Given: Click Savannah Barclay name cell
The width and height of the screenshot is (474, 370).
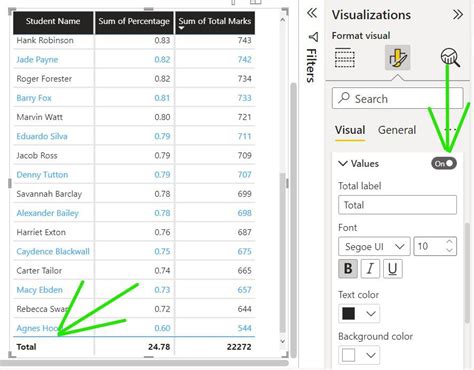Looking at the screenshot, I should (x=49, y=194).
